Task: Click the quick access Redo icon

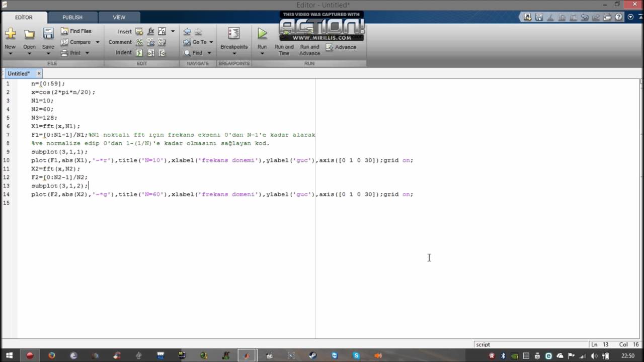Action: click(596, 17)
